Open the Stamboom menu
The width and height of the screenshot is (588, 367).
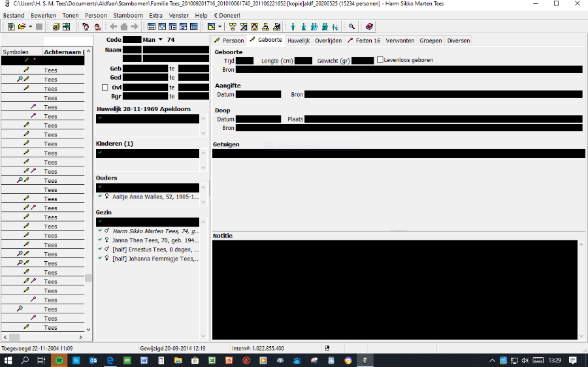click(128, 15)
